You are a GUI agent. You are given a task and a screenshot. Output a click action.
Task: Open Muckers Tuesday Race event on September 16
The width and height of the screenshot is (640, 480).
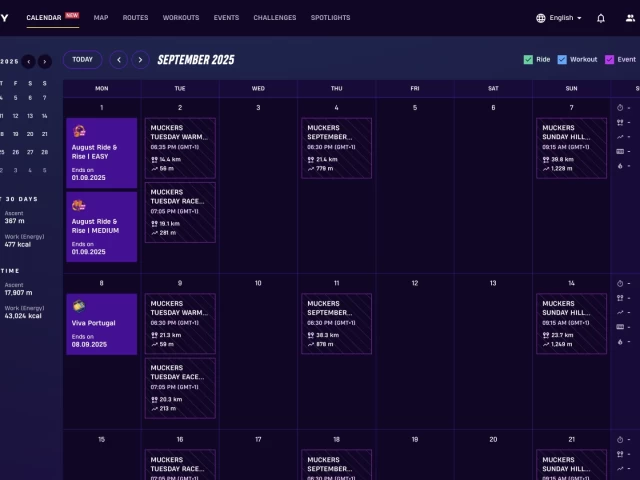180,465
